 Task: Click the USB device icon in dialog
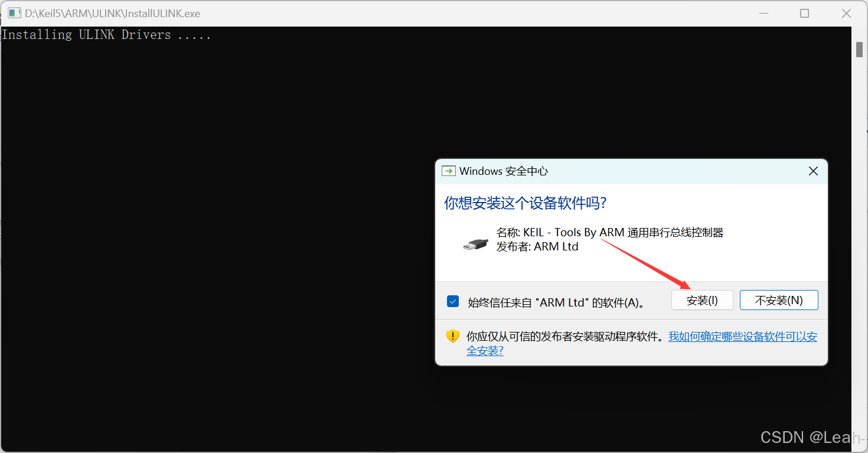click(x=476, y=245)
